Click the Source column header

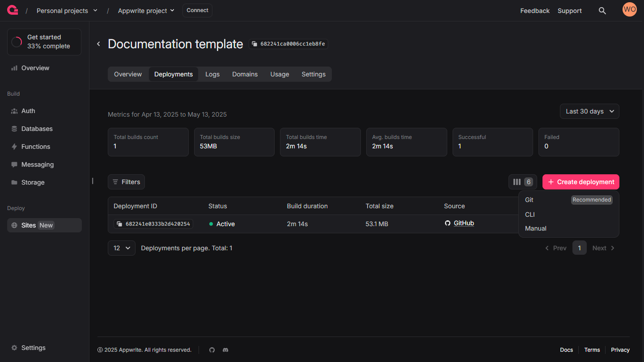point(454,206)
